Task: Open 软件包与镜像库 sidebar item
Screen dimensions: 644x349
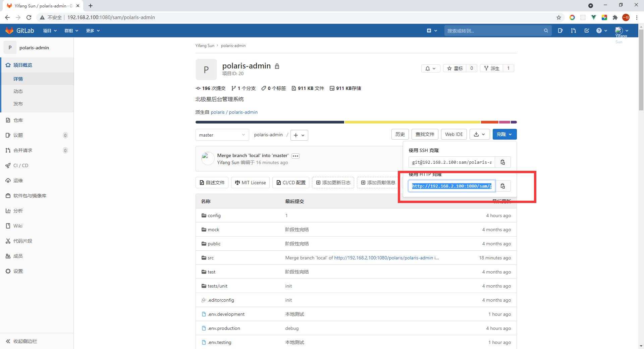Action: pyautogui.click(x=37, y=196)
